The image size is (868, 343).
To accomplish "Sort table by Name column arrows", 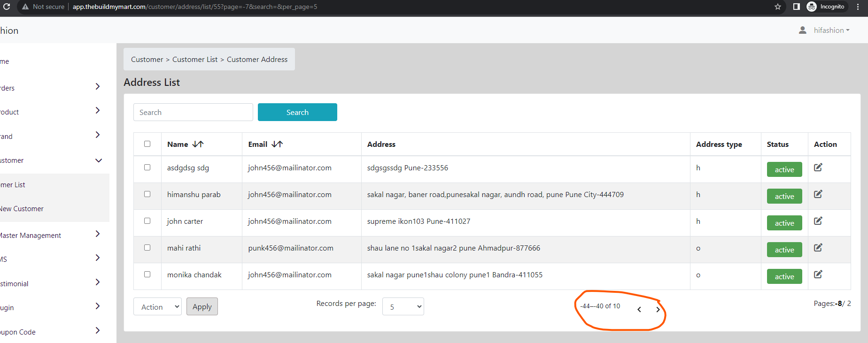I will click(198, 144).
